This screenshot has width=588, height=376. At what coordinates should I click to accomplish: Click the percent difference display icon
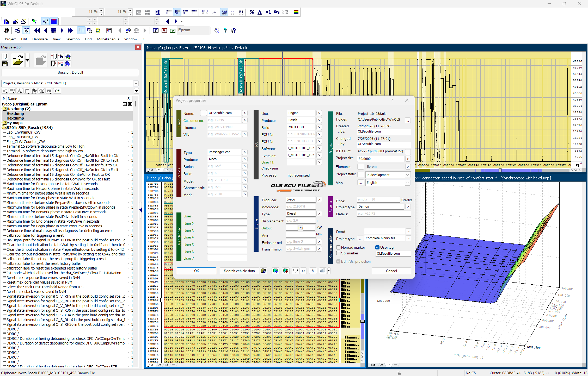pyautogui.click(x=252, y=12)
